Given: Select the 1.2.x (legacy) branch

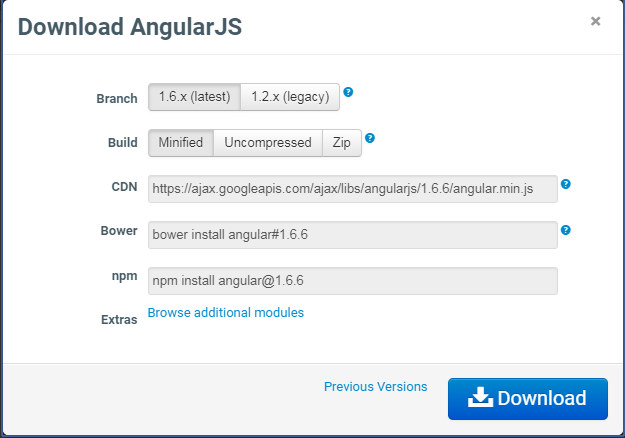Looking at the screenshot, I should point(290,97).
